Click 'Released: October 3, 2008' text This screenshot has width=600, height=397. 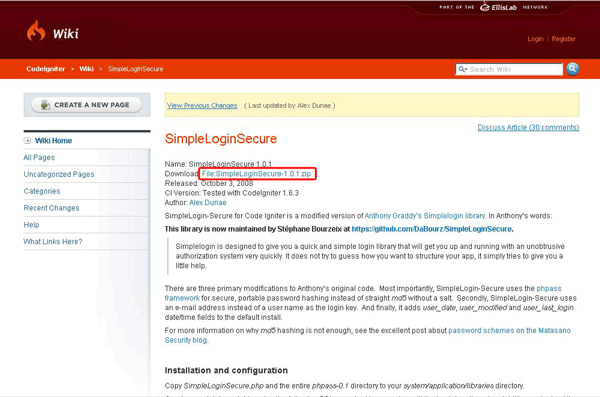(x=209, y=183)
